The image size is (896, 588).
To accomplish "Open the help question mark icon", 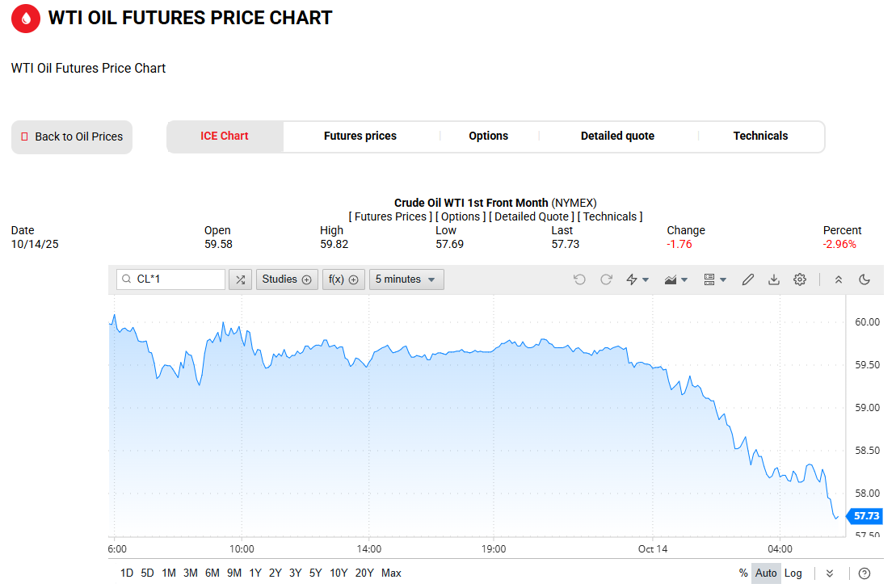I will click(864, 573).
